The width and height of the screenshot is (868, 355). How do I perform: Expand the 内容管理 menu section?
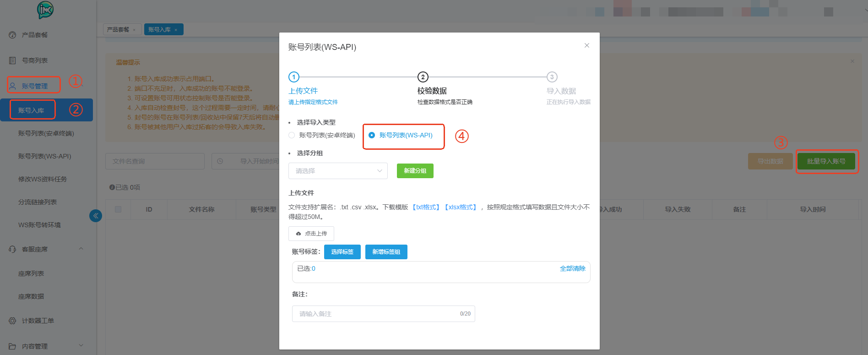[81, 345]
